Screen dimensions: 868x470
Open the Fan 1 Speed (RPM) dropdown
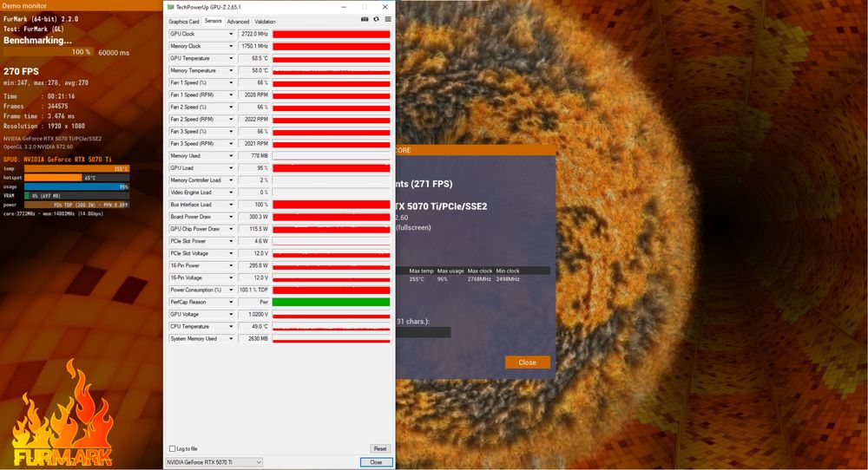(x=231, y=95)
